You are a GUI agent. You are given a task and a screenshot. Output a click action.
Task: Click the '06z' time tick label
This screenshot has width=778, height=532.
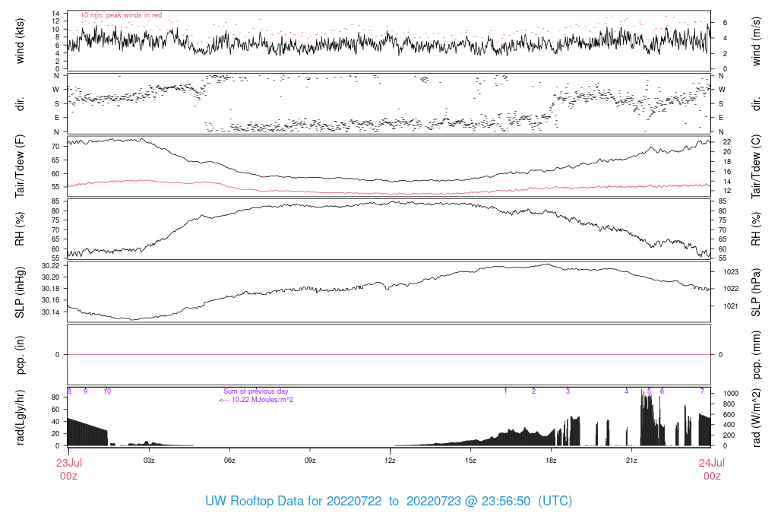click(x=229, y=461)
